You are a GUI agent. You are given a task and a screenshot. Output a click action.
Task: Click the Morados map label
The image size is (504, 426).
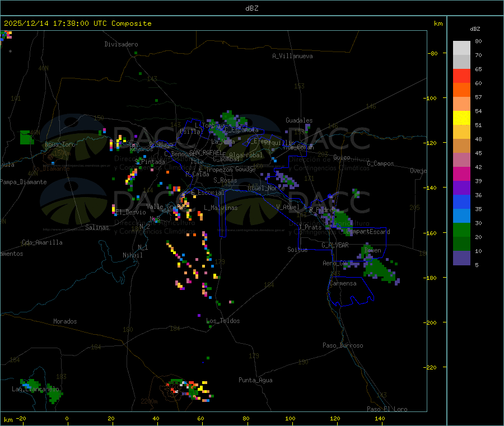(x=65, y=321)
